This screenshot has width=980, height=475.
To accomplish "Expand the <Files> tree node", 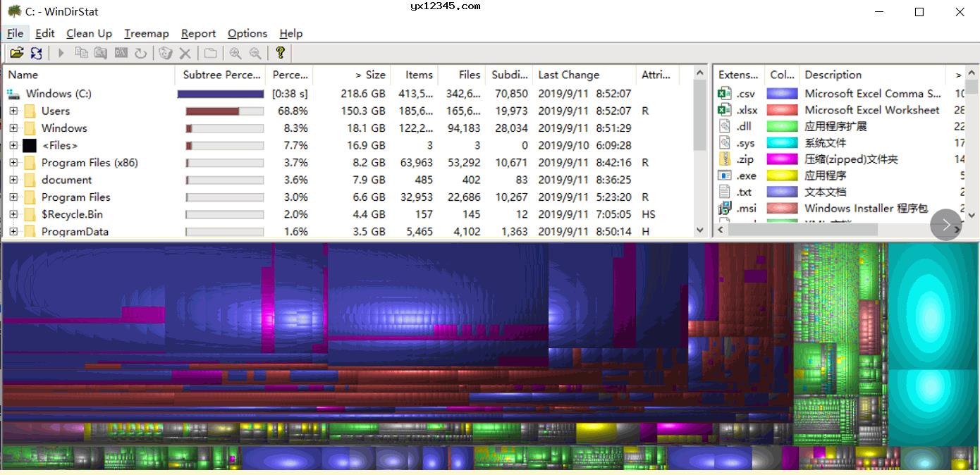I will [x=13, y=145].
